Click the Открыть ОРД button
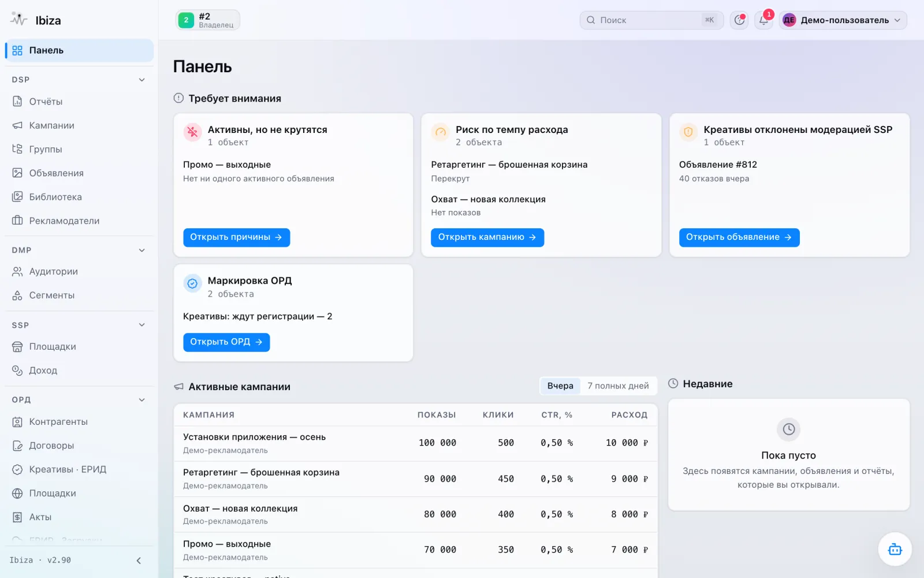This screenshot has height=578, width=924. (x=226, y=342)
